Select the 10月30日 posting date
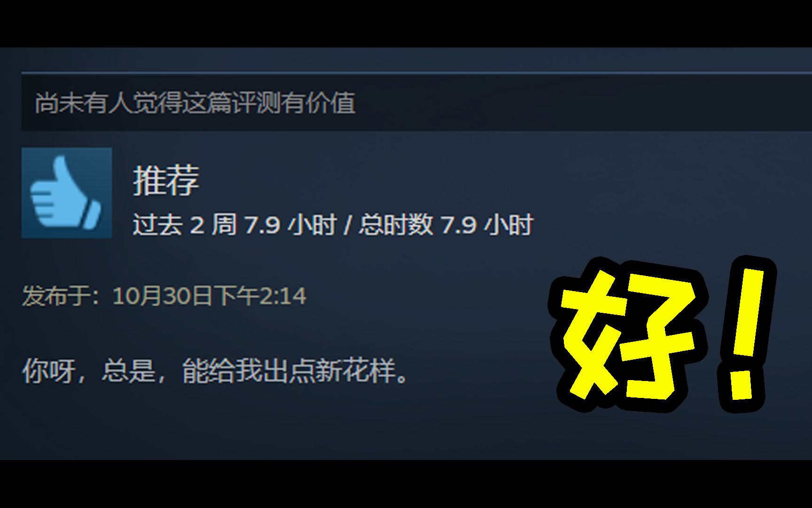 point(162,296)
